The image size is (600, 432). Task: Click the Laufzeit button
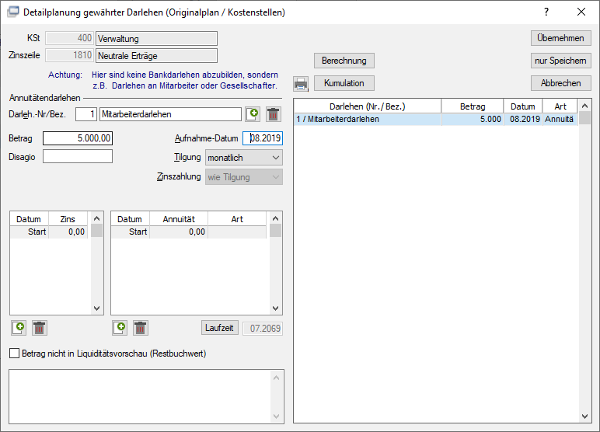220,328
